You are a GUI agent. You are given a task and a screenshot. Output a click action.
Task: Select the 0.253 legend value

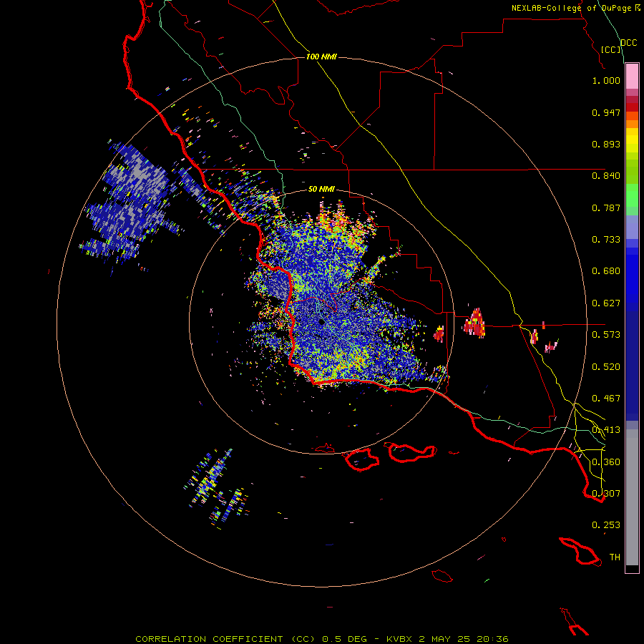(x=606, y=525)
